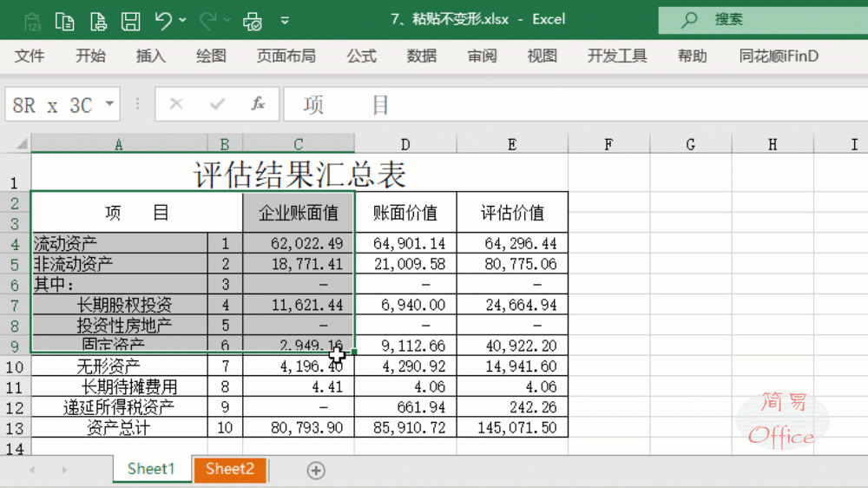This screenshot has width=868, height=488.
Task: Click the 搜索 search box
Action: tap(763, 20)
